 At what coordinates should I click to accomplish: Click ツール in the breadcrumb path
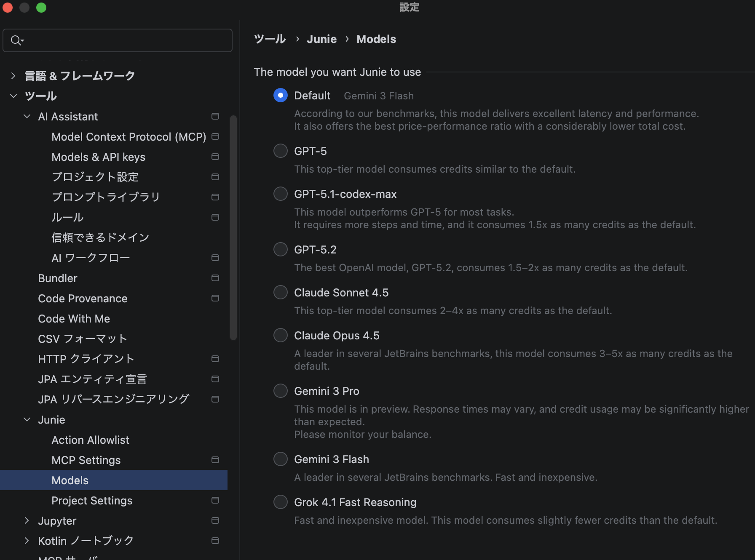[270, 39]
